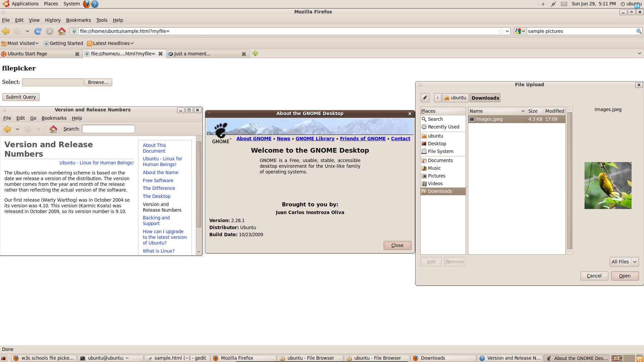
Task: Expand the Most Visited bookmarks dropdown
Action: pos(37,43)
